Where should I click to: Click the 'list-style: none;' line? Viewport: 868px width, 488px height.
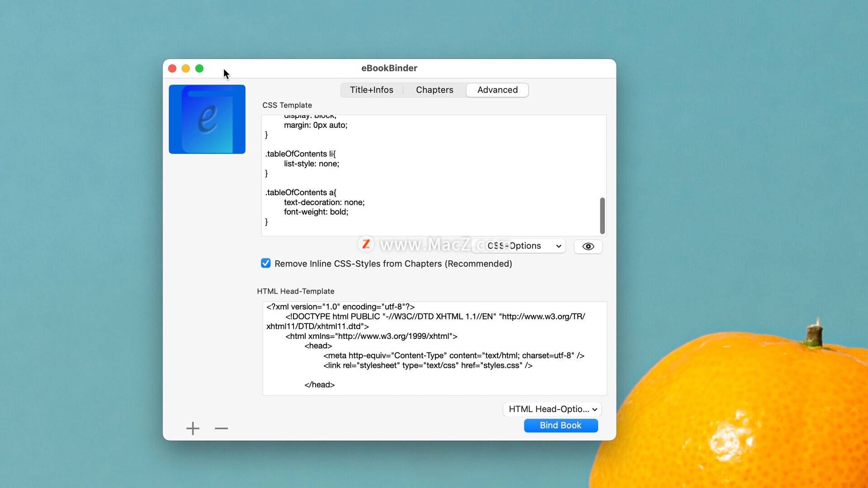[x=311, y=164]
